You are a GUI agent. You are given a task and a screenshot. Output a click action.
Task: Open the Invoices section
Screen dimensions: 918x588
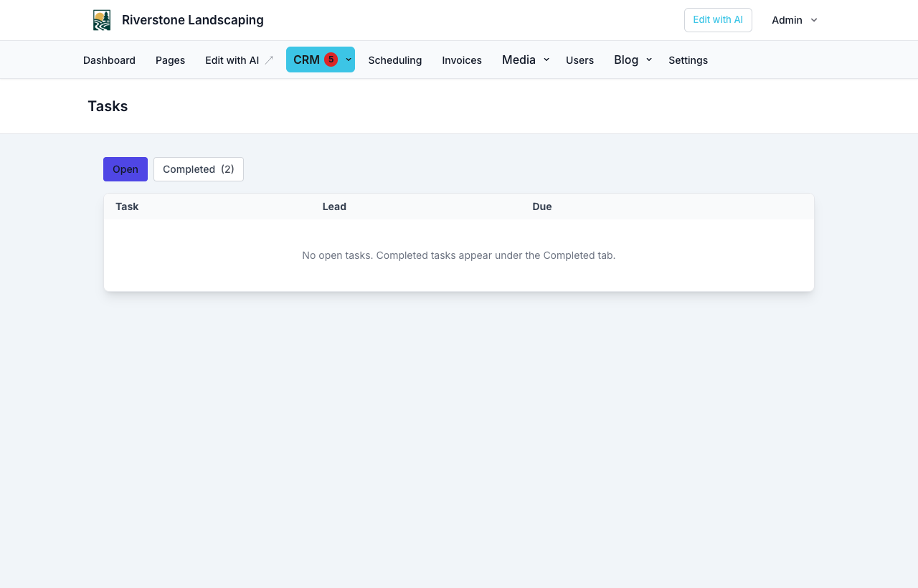(x=462, y=60)
